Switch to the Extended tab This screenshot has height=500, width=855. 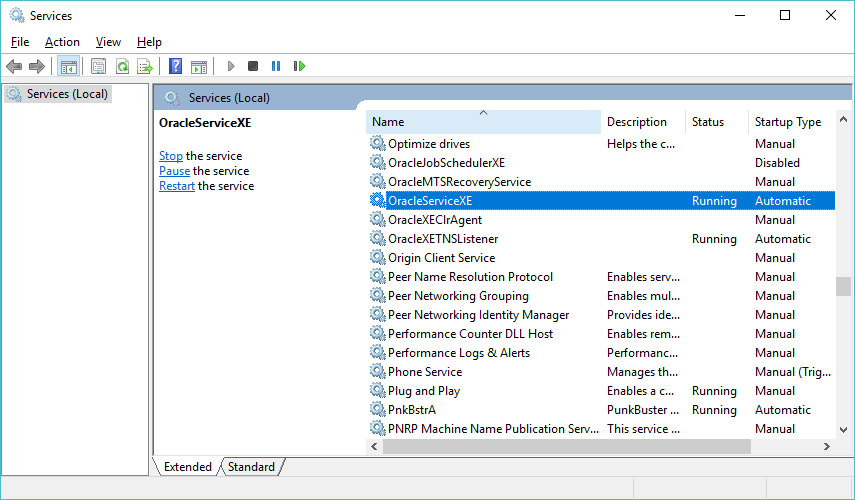click(188, 467)
